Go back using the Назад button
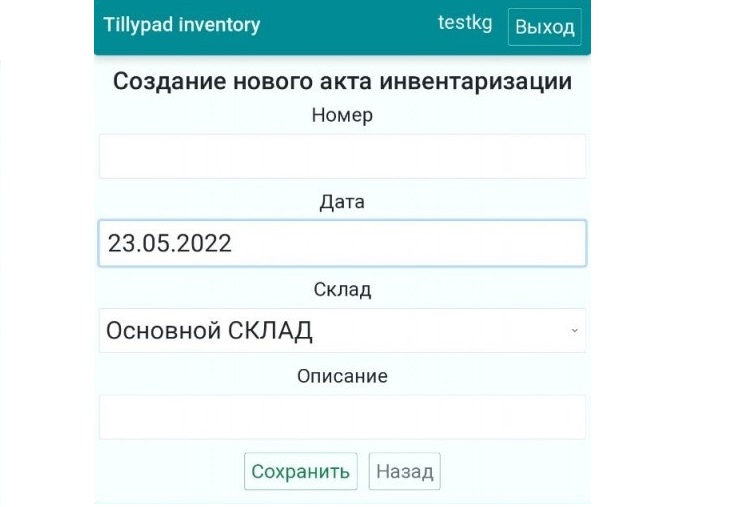The height and width of the screenshot is (507, 739). [404, 471]
